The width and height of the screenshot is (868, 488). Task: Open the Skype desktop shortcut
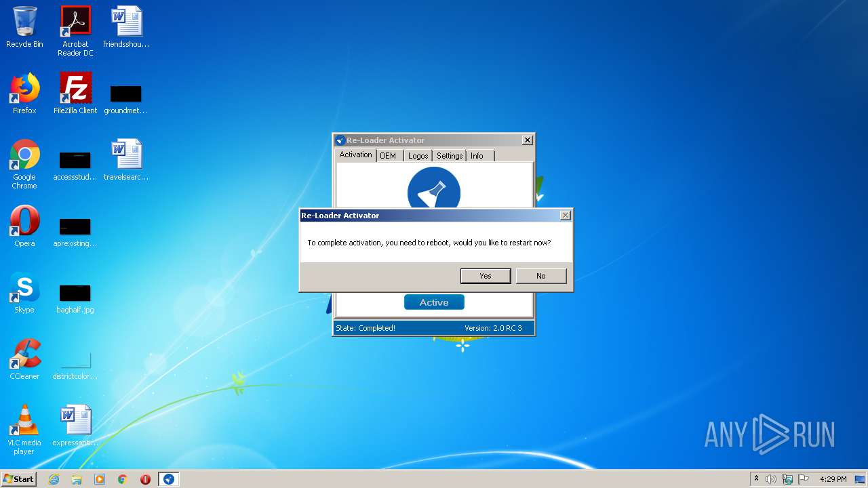tap(24, 293)
